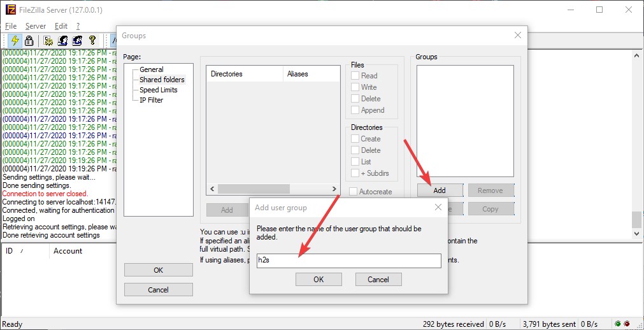
Task: Select the Speed Limits page
Action: pos(159,90)
